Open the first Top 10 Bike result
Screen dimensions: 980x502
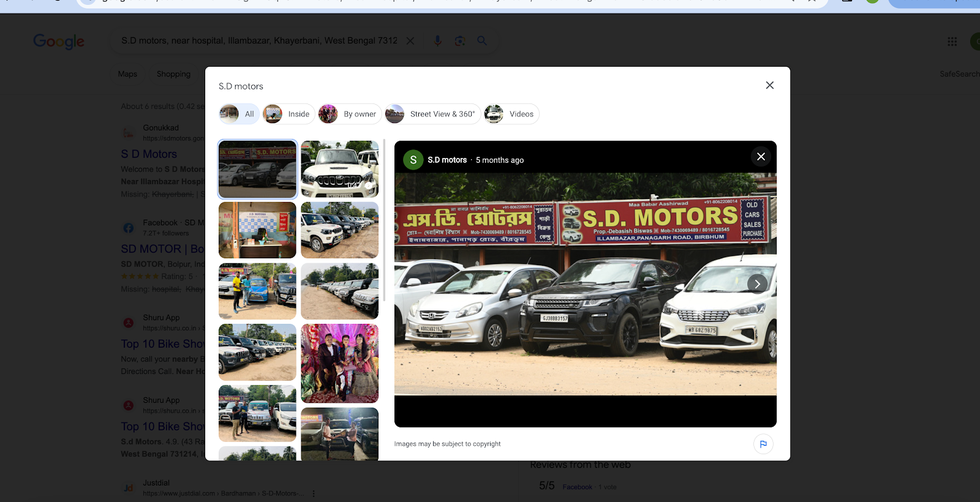tap(162, 344)
